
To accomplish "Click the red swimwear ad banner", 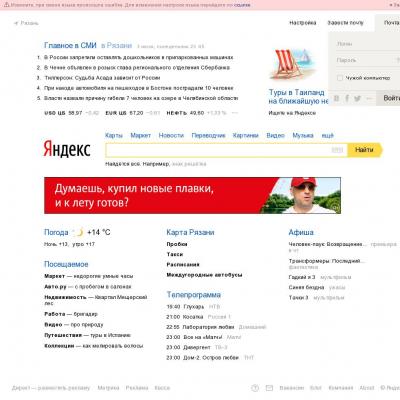I will click(192, 195).
